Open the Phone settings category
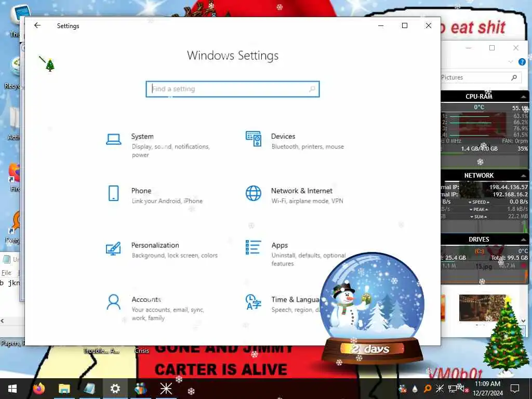532x399 pixels. (x=156, y=195)
